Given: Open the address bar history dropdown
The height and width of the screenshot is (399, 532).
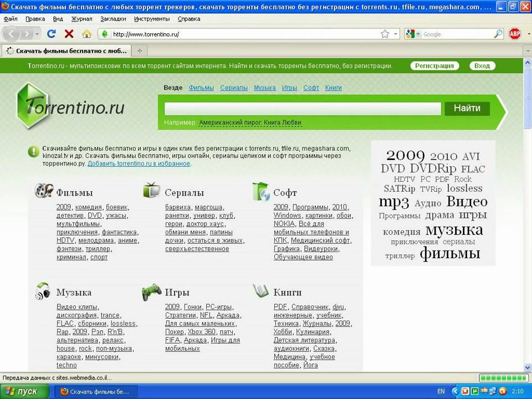Looking at the screenshot, I should point(396,34).
